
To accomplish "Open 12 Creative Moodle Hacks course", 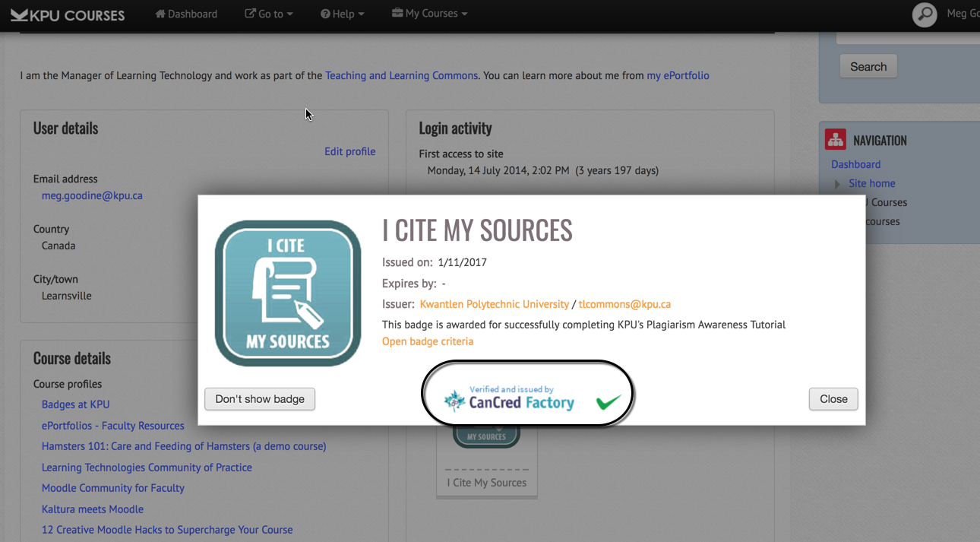I will pos(167,530).
